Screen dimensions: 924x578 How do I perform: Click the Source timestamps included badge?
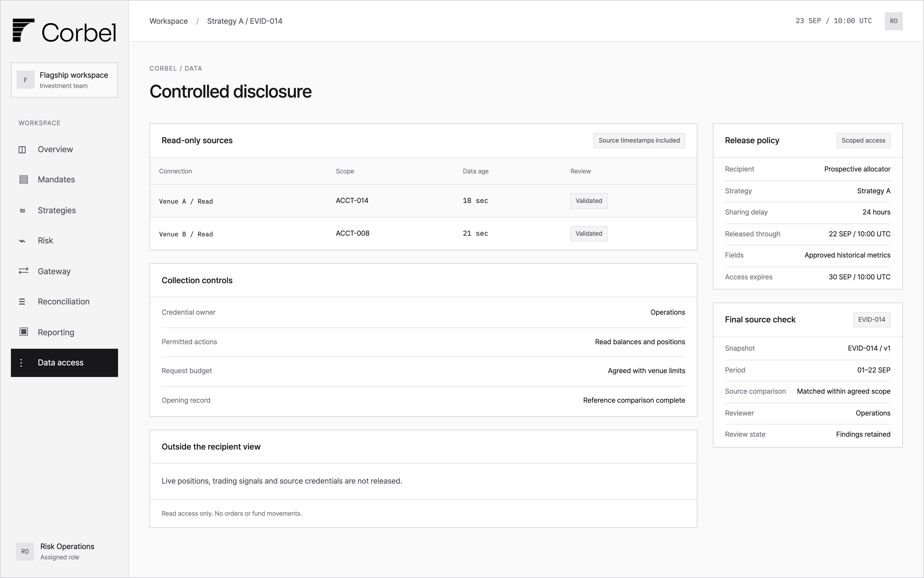639,140
